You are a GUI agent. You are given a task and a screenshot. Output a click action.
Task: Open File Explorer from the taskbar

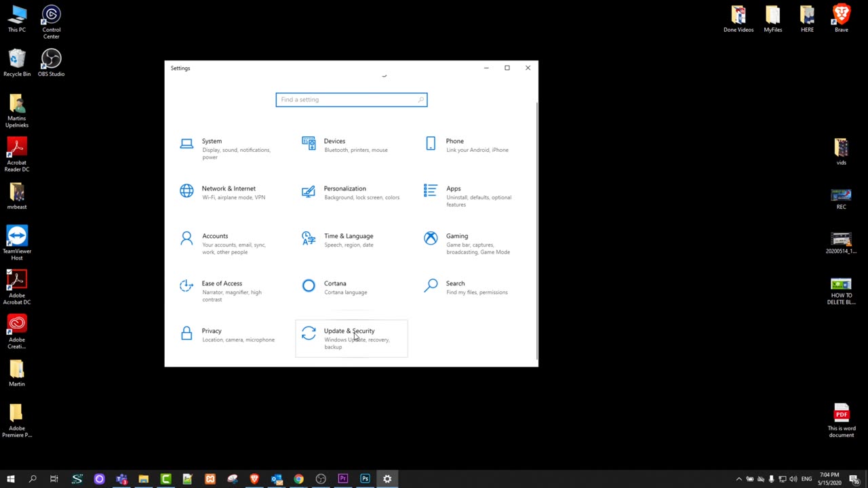[144, 479]
